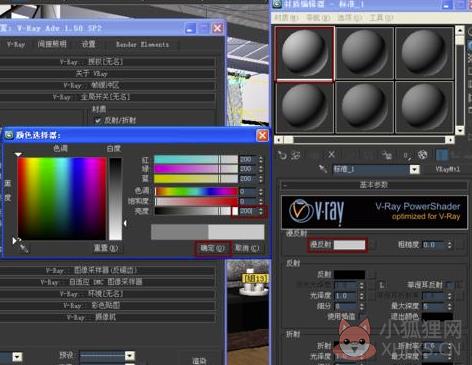Click the black 反射 reflection color swatch
Image resolution: width=472 pixels, height=365 pixels.
349,274
